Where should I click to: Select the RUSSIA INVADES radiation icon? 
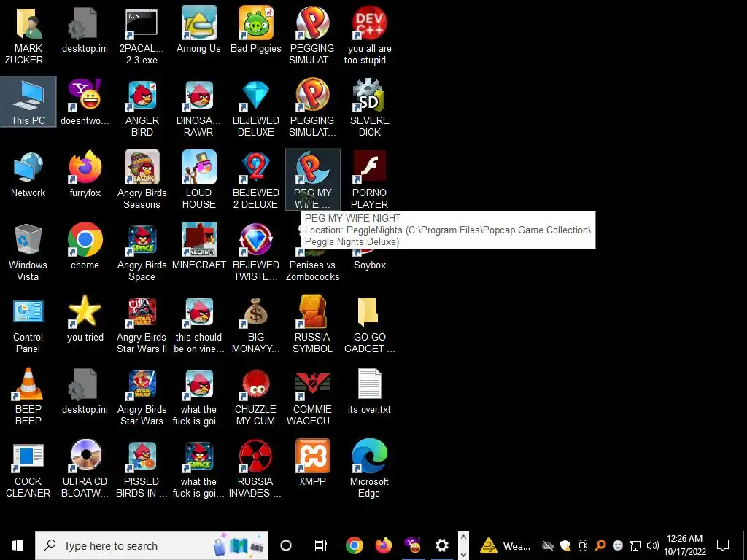[256, 469]
